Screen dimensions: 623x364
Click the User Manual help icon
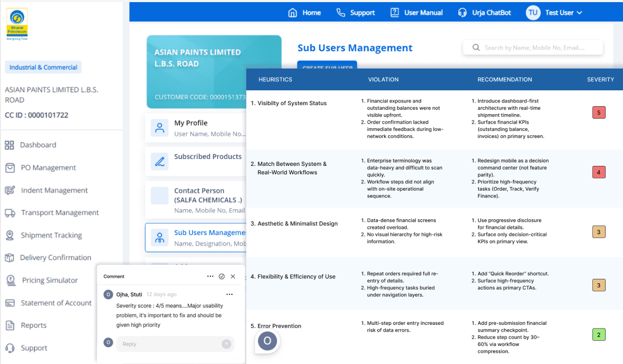(395, 13)
